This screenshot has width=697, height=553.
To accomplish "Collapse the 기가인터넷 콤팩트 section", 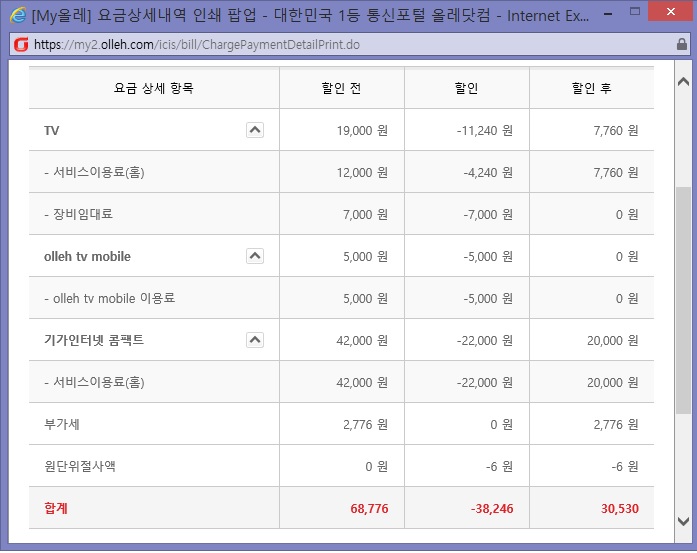I will coord(254,340).
